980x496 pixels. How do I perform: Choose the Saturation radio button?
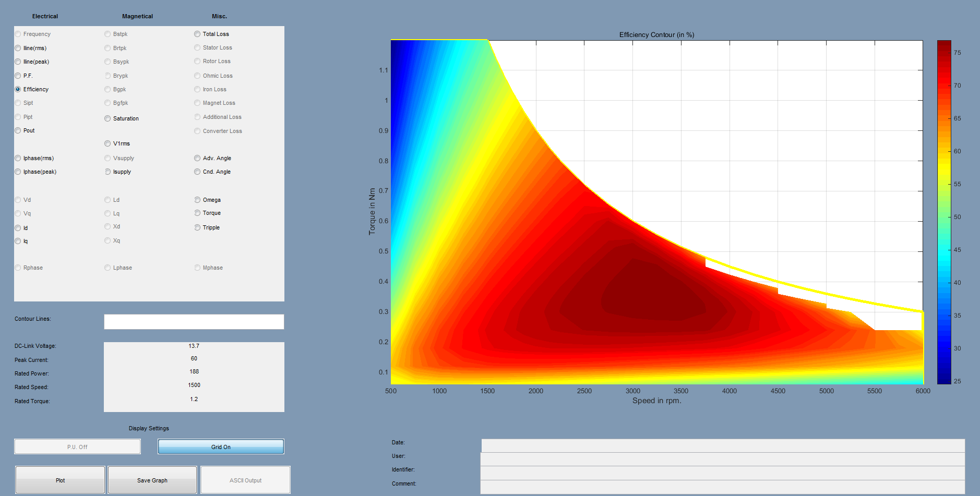tap(107, 118)
